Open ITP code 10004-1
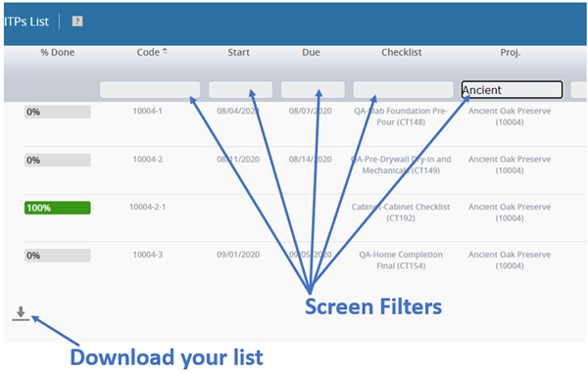 [x=147, y=112]
